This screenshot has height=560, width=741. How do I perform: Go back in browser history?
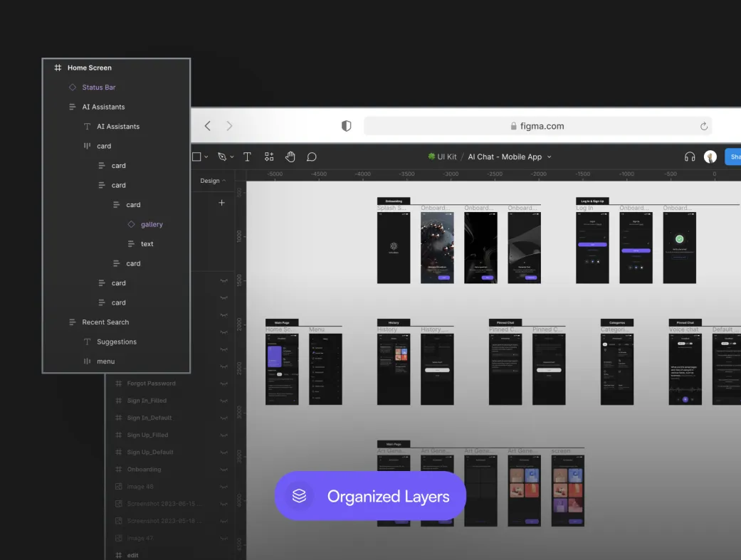tap(207, 126)
